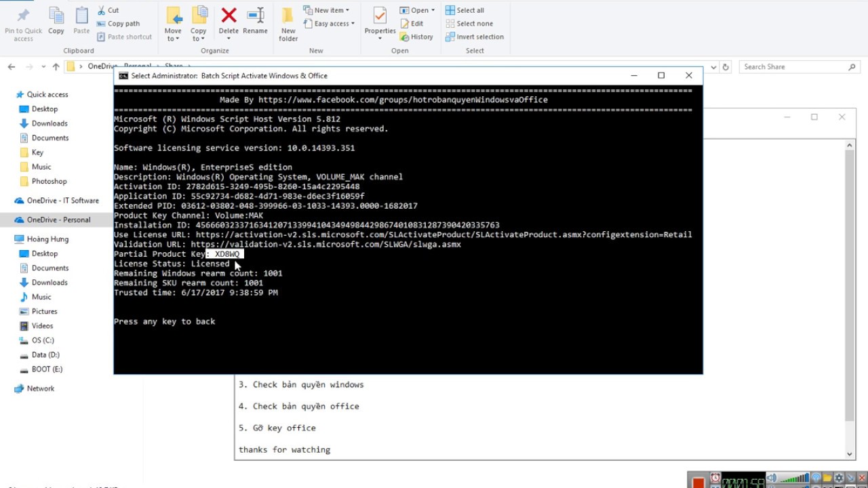Click the Back navigation arrow
This screenshot has width=868, height=488.
(12, 67)
